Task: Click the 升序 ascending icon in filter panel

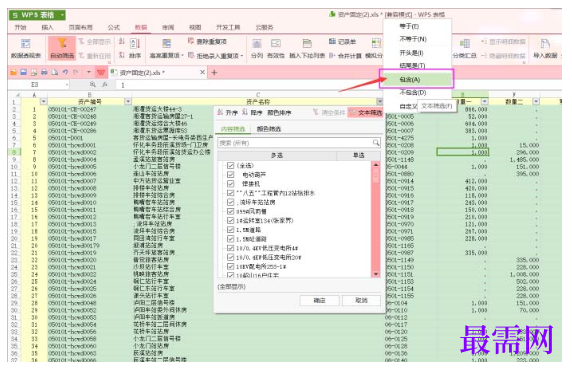Action: tap(220, 112)
